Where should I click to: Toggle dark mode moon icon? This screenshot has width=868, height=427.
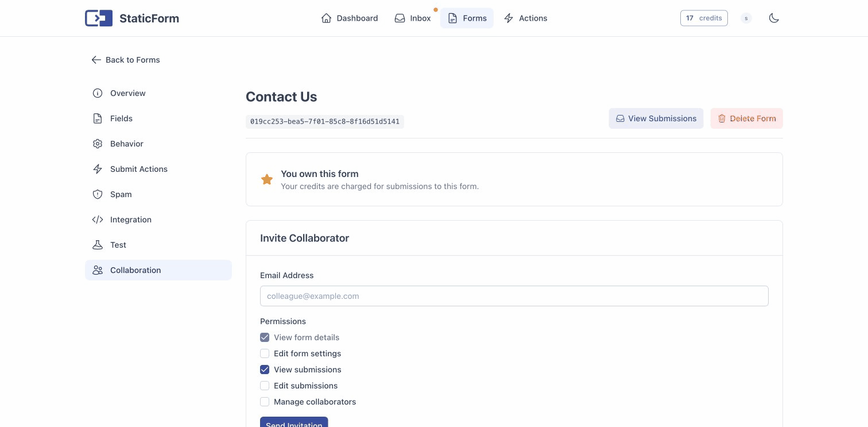point(774,18)
